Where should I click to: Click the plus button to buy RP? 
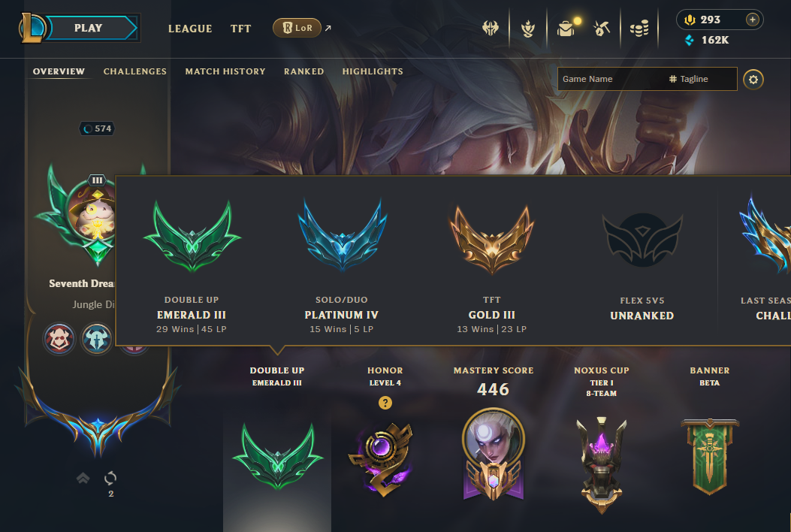[x=752, y=20]
